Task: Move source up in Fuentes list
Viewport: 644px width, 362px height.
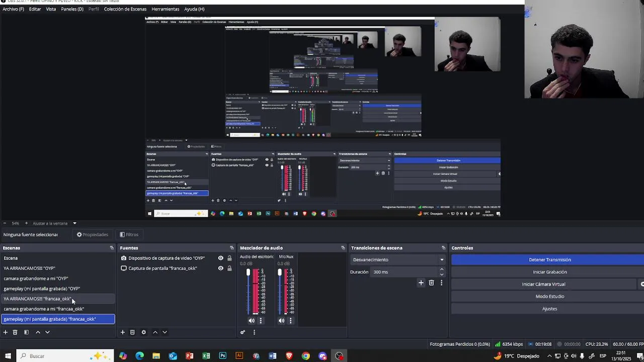Action: coord(155,332)
